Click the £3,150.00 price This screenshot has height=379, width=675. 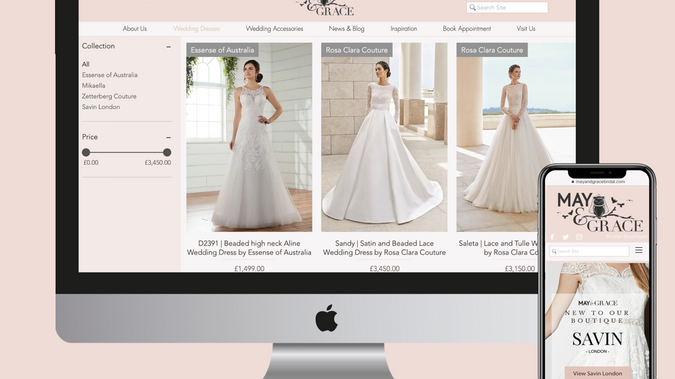point(520,268)
